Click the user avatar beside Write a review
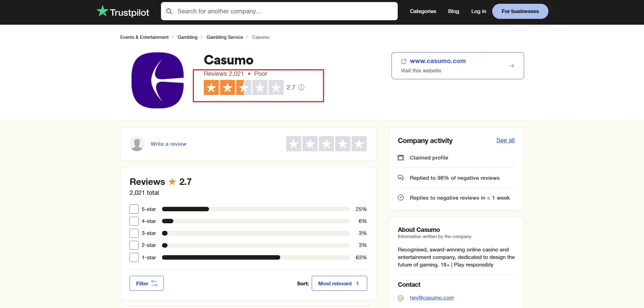Image resolution: width=644 pixels, height=308 pixels. click(x=137, y=144)
